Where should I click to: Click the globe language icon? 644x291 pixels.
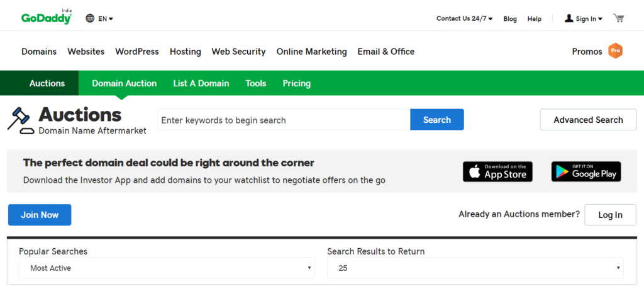coord(90,18)
